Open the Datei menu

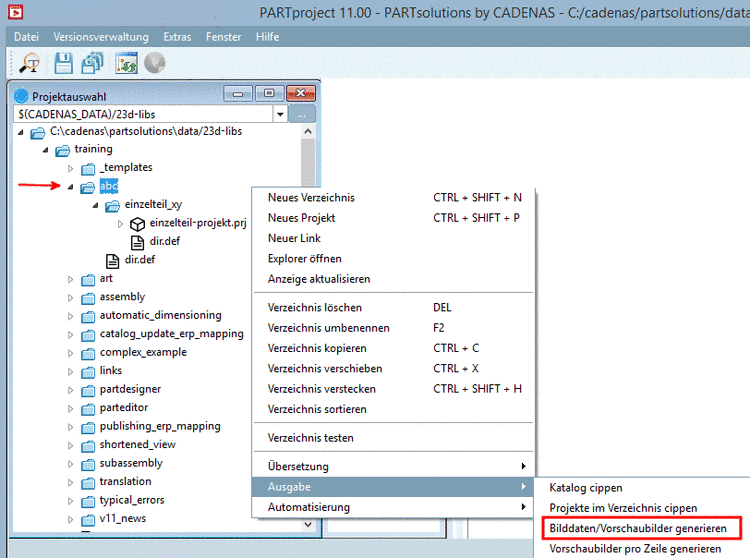[x=26, y=37]
